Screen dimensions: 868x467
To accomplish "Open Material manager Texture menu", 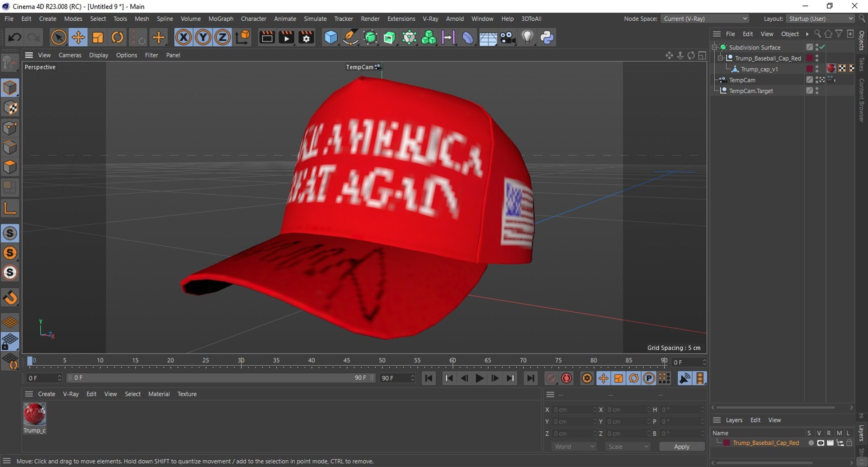I will (x=187, y=394).
